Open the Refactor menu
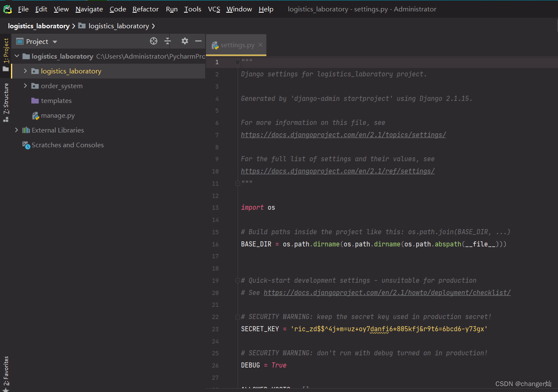Viewport: 558px width, 392px height. coord(146,9)
